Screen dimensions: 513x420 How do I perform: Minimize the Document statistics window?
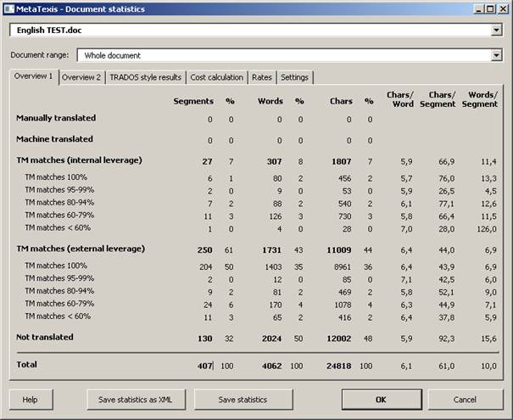[x=478, y=8]
